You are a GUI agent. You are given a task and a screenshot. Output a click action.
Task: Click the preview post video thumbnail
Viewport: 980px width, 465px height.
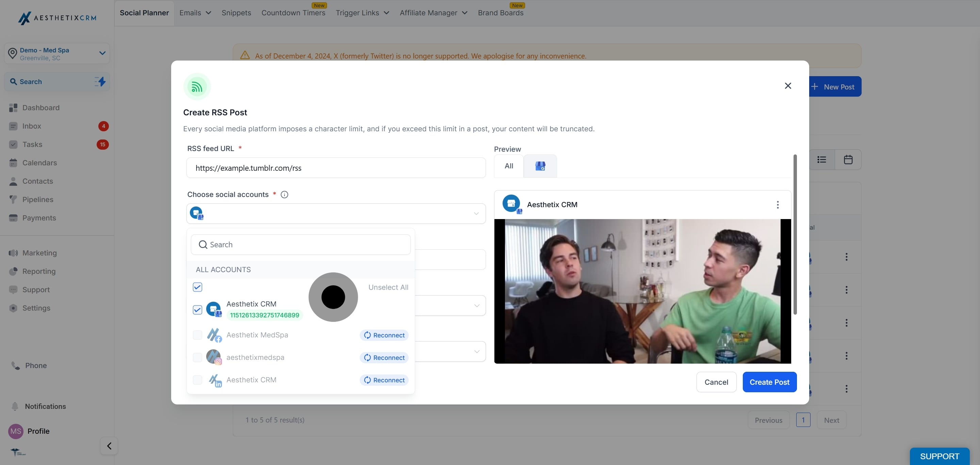tap(642, 291)
